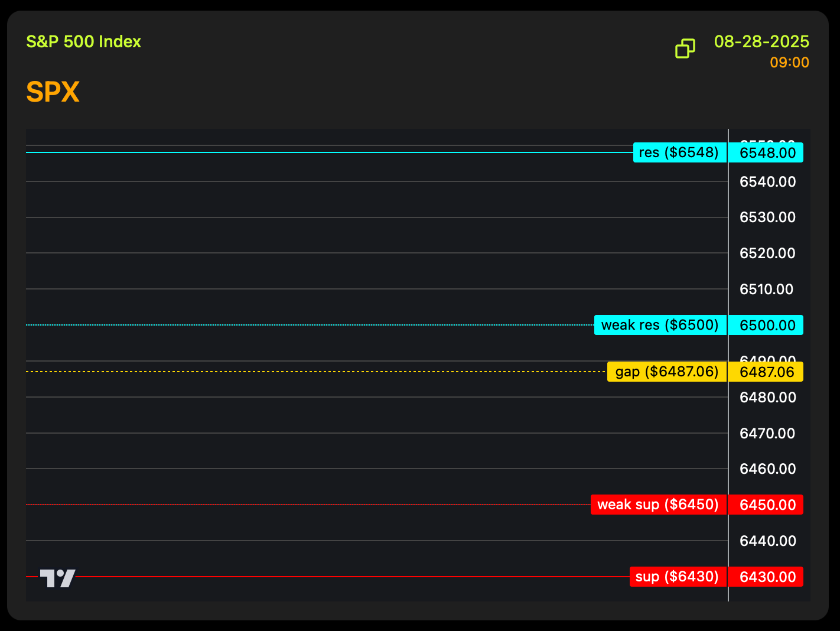This screenshot has width=840, height=631.
Task: Select the weak res ($6500) line label
Action: pyautogui.click(x=660, y=325)
